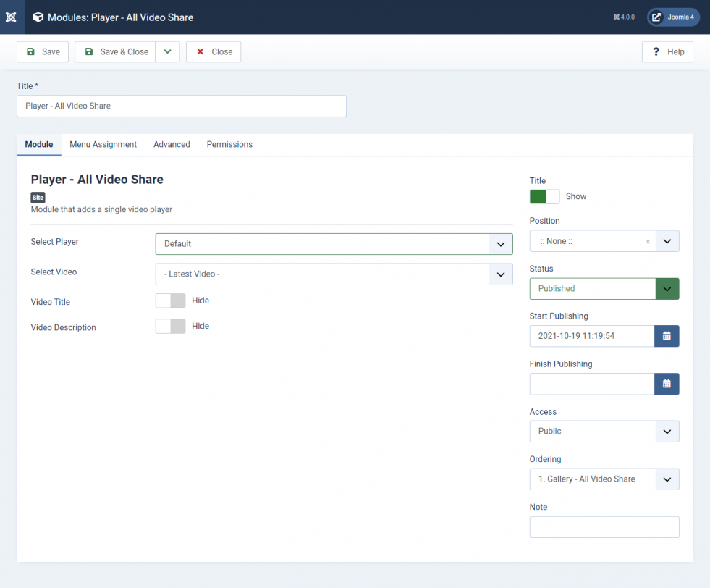This screenshot has height=588, width=710.
Task: Expand the Select Player dropdown
Action: coord(334,244)
